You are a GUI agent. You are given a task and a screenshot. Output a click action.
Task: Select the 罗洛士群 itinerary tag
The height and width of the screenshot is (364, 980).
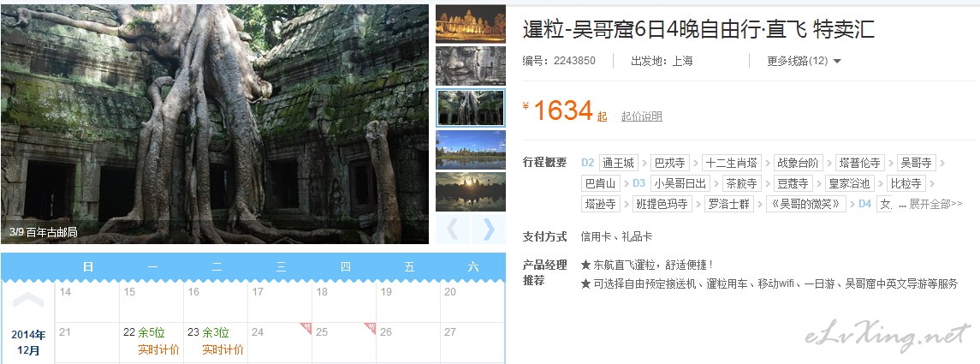728,204
